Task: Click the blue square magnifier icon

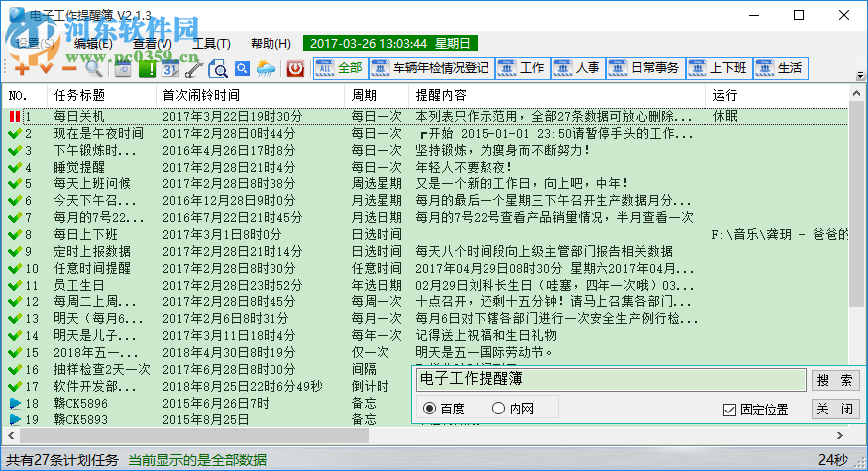Action: coord(242,69)
